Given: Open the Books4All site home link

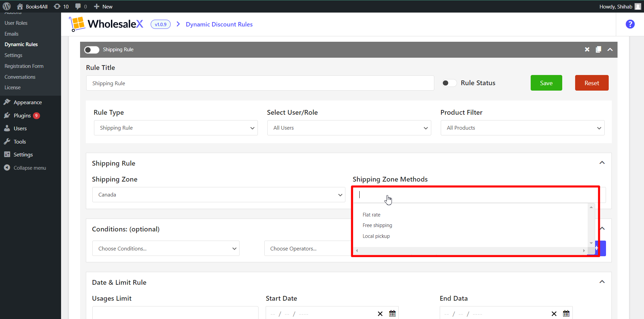Looking at the screenshot, I should click(x=32, y=6).
